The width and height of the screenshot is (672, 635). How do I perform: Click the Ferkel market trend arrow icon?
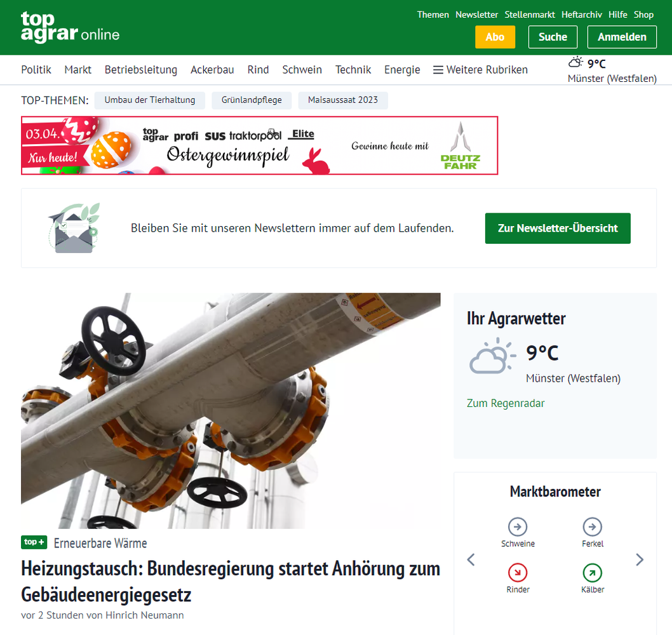coord(592,526)
